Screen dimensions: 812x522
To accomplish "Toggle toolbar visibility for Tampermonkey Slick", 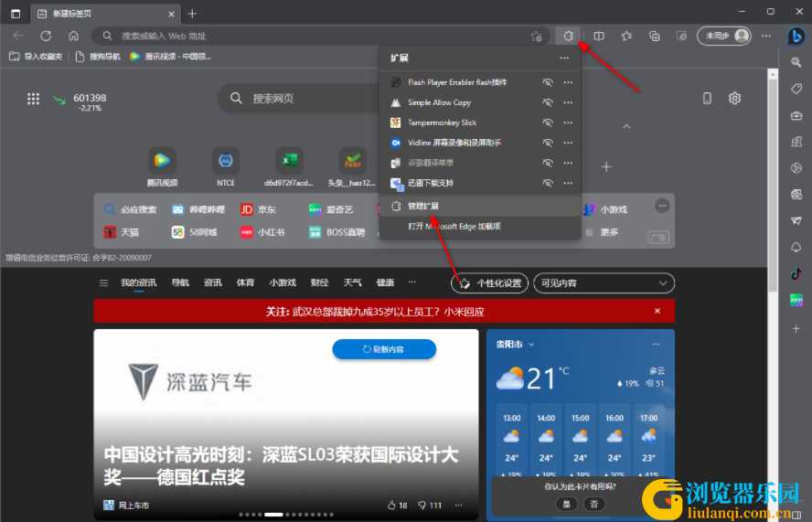I will tap(548, 123).
